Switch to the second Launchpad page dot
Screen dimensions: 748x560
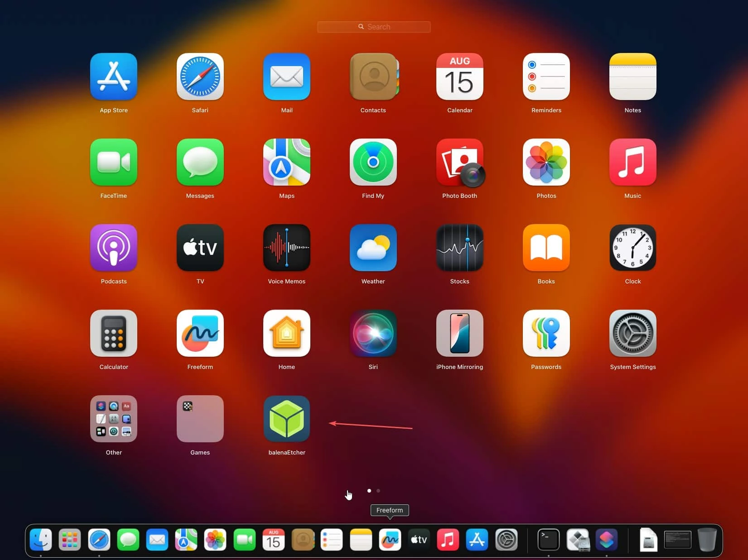378,491
